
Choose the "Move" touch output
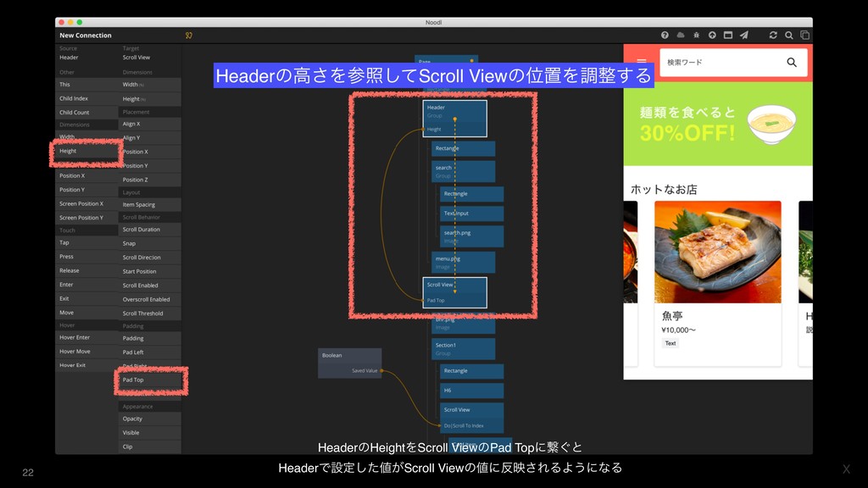click(x=86, y=313)
